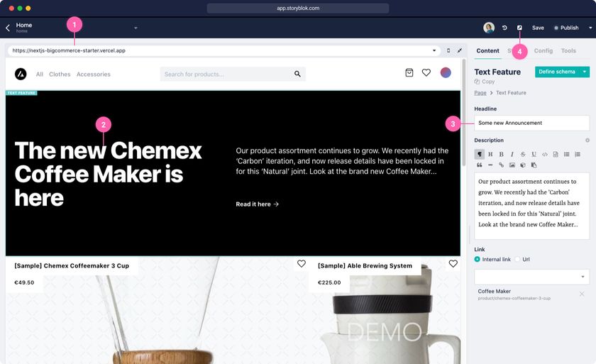Open the Tools tab
This screenshot has height=364, width=596.
[x=568, y=50]
